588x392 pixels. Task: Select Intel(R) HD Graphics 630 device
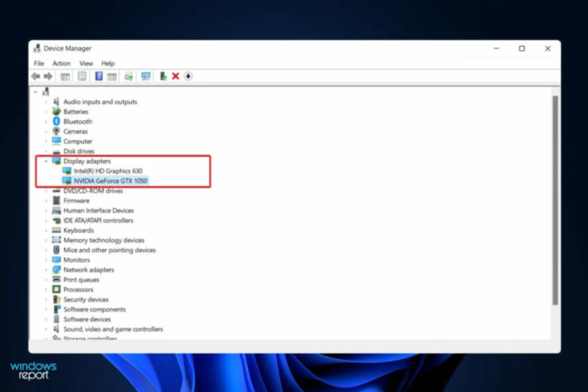[x=108, y=171]
